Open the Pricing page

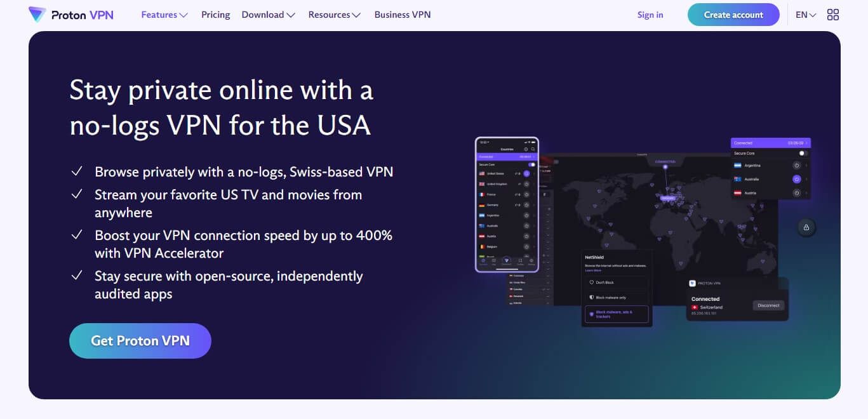[x=216, y=15]
